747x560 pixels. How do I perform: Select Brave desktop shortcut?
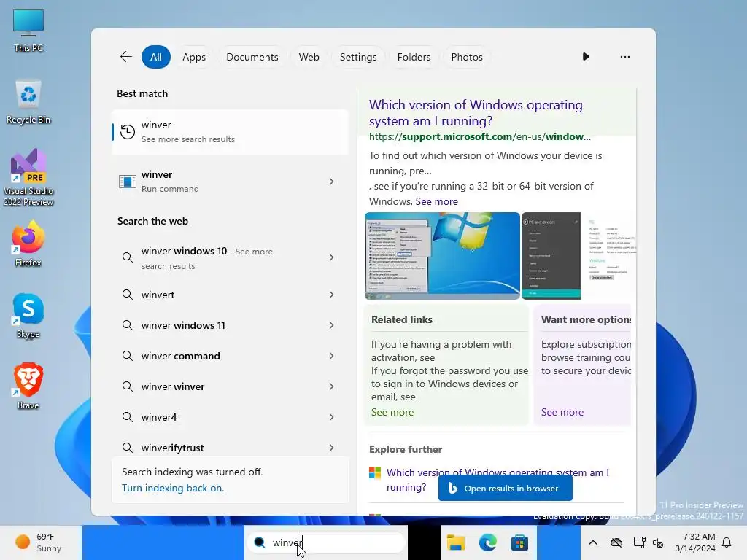pos(28,386)
